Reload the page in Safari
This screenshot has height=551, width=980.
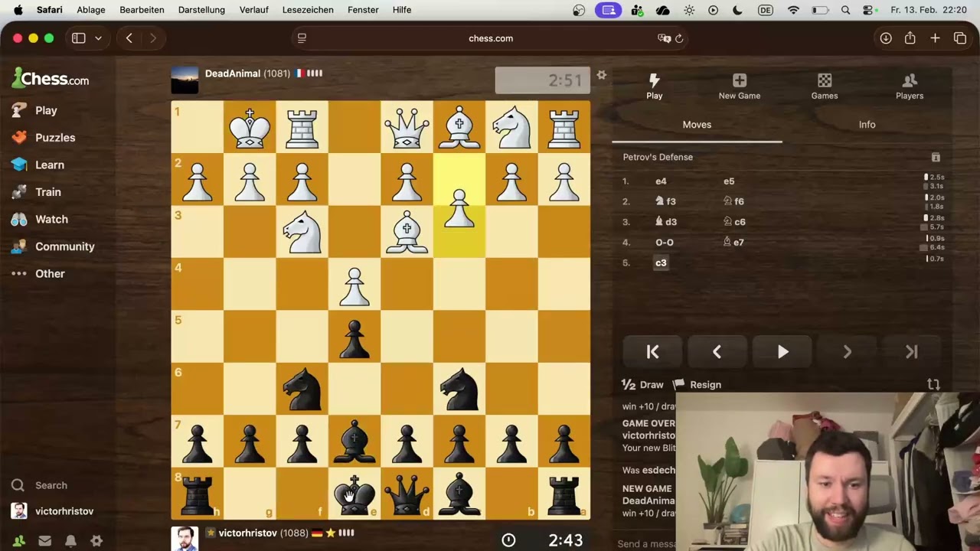[679, 38]
